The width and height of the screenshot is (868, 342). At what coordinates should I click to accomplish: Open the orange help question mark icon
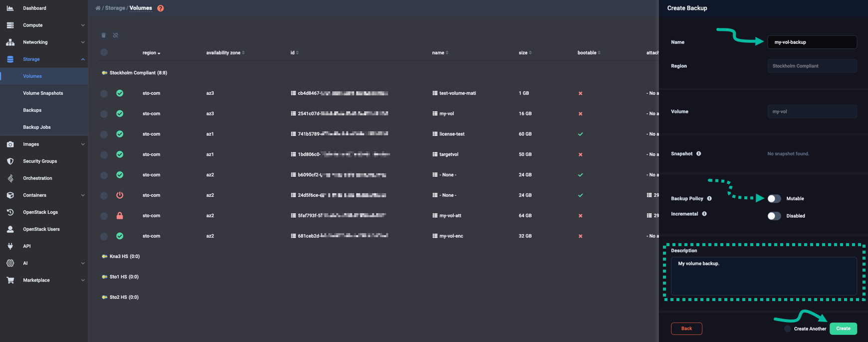(x=161, y=8)
